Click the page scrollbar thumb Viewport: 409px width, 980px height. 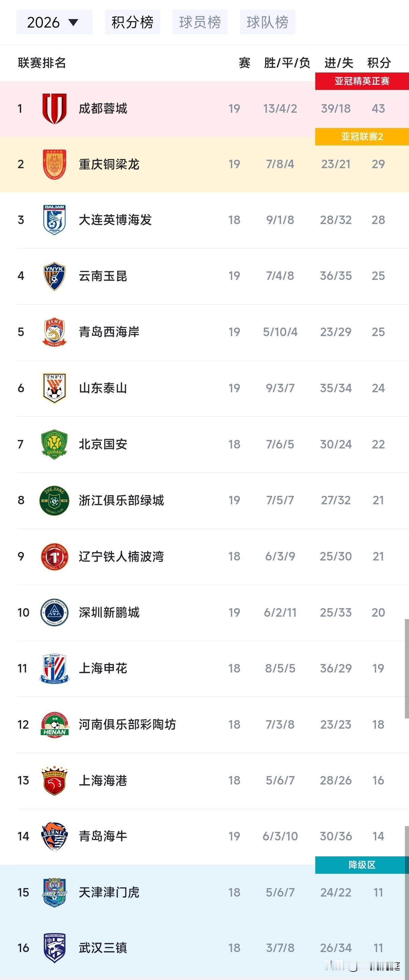407,668
